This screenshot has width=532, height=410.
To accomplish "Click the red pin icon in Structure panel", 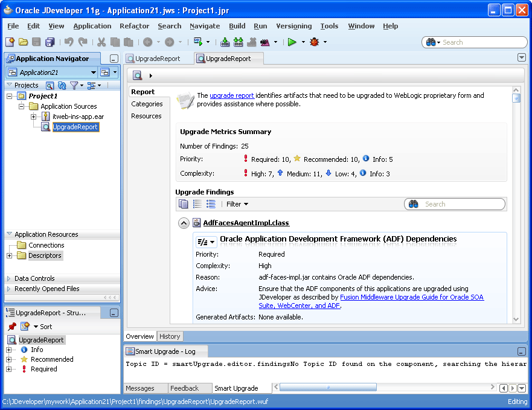I will (12, 327).
